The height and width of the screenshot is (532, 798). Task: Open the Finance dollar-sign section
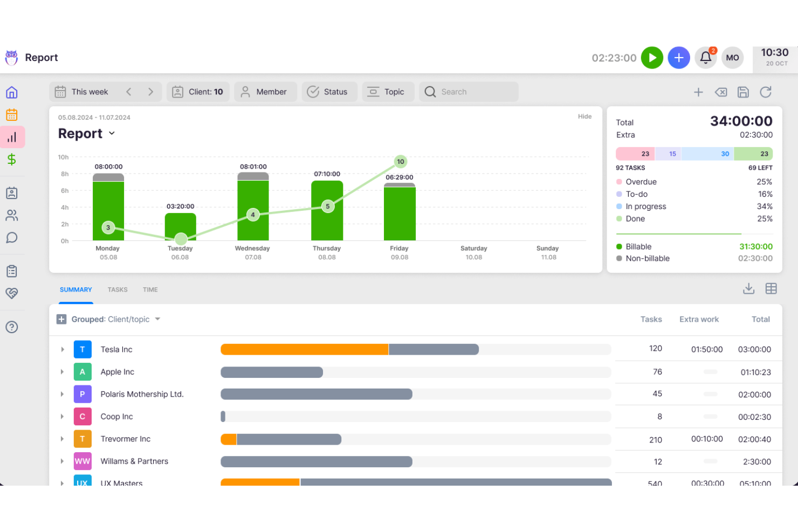click(x=12, y=160)
